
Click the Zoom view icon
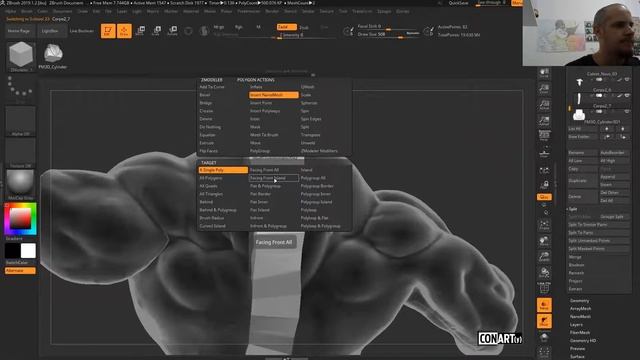(x=544, y=89)
